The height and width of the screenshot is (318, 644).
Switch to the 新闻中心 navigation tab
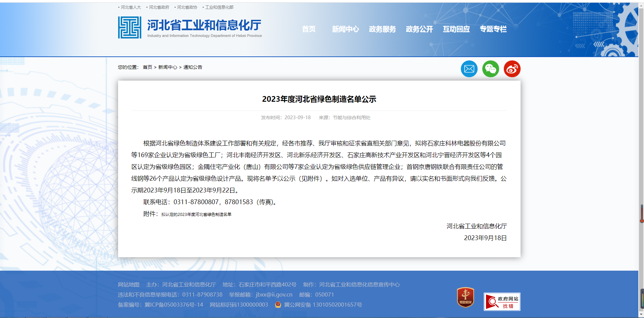(345, 29)
